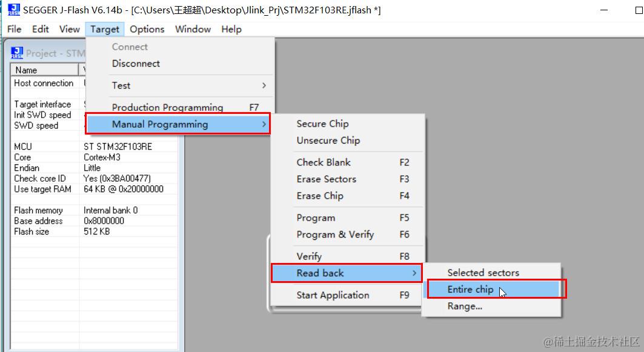Click the Yes (0x3BA00477) value
This screenshot has height=352, width=644.
click(117, 179)
